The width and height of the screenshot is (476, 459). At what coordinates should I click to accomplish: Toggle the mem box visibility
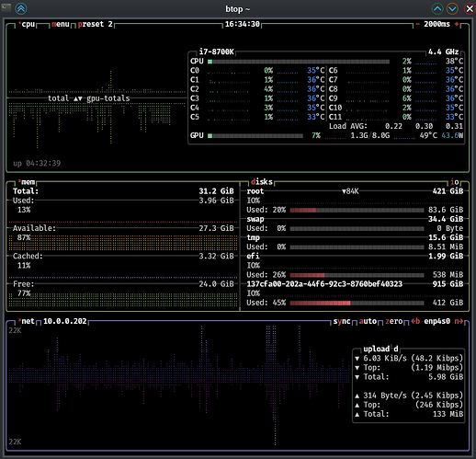coord(27,182)
